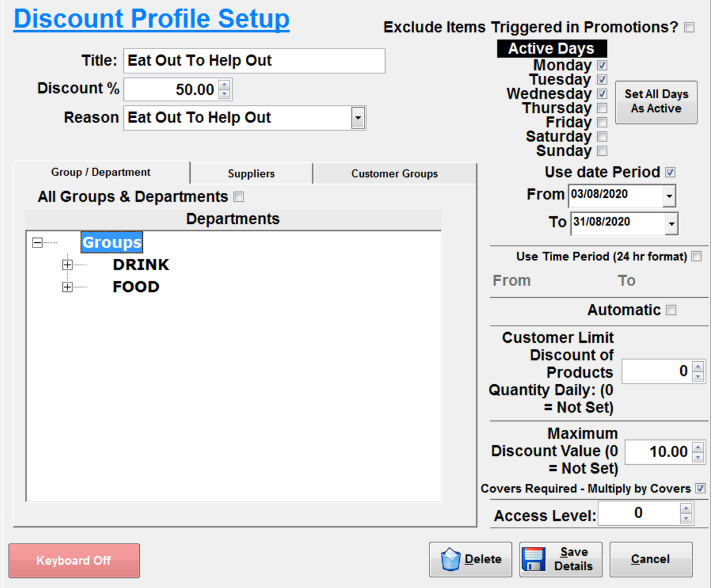Viewport: 711px width, 588px height.
Task: Click Set All Days As Active button
Action: point(656,102)
